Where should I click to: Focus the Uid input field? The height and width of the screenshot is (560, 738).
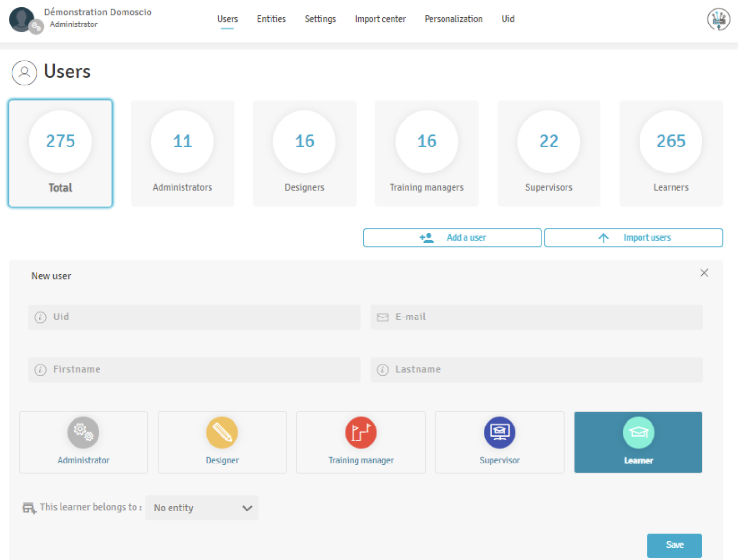pos(194,317)
